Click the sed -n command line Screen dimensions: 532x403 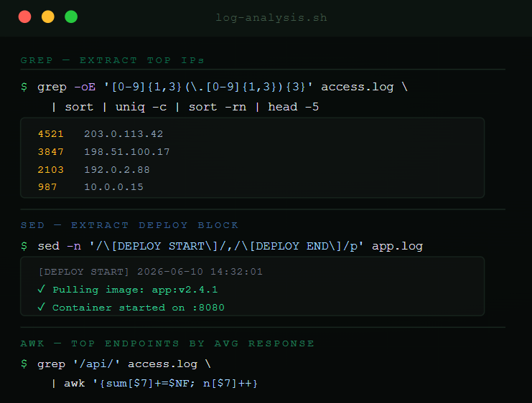coord(230,246)
